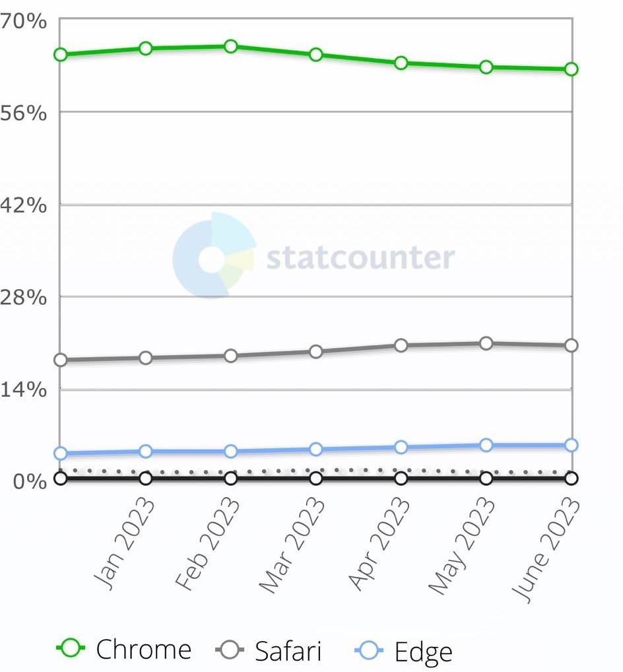Viewport: 623px width, 672px height.
Task: Select Safari data point for Mar 2023
Action: (x=316, y=352)
